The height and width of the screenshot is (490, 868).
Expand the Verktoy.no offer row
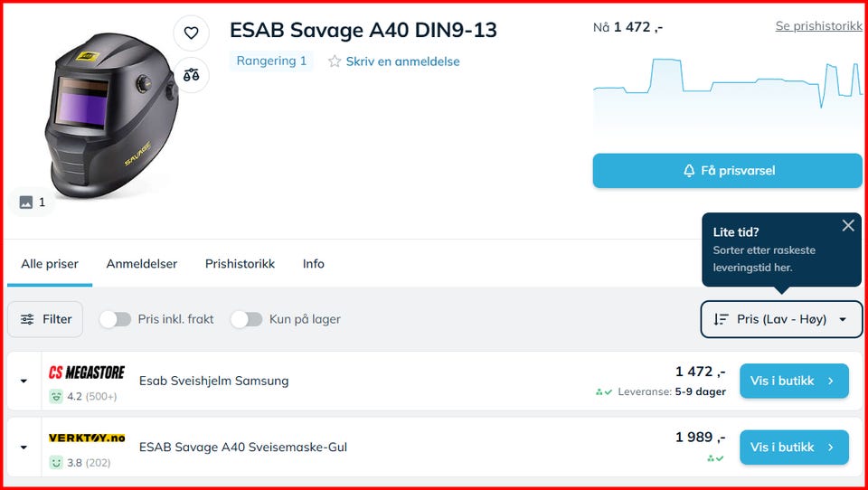tap(24, 447)
